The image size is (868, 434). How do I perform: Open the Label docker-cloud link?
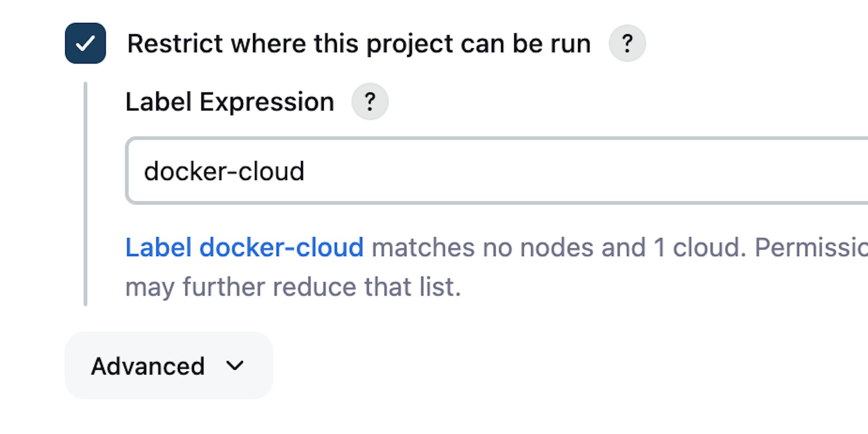point(244,247)
